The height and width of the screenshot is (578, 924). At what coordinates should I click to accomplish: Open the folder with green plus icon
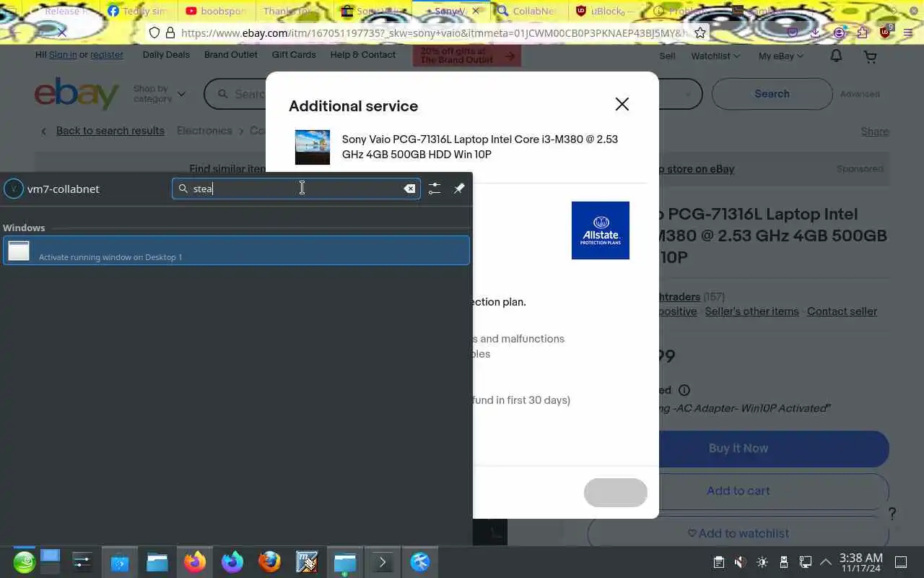click(x=345, y=561)
